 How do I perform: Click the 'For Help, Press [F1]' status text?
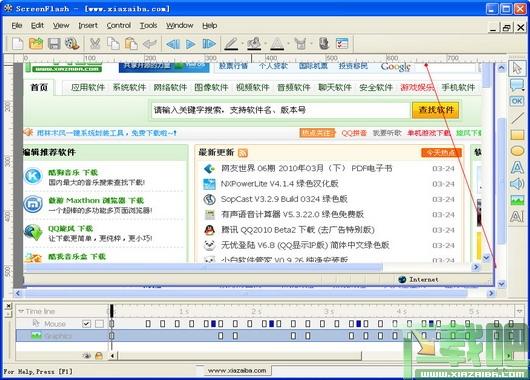38,372
